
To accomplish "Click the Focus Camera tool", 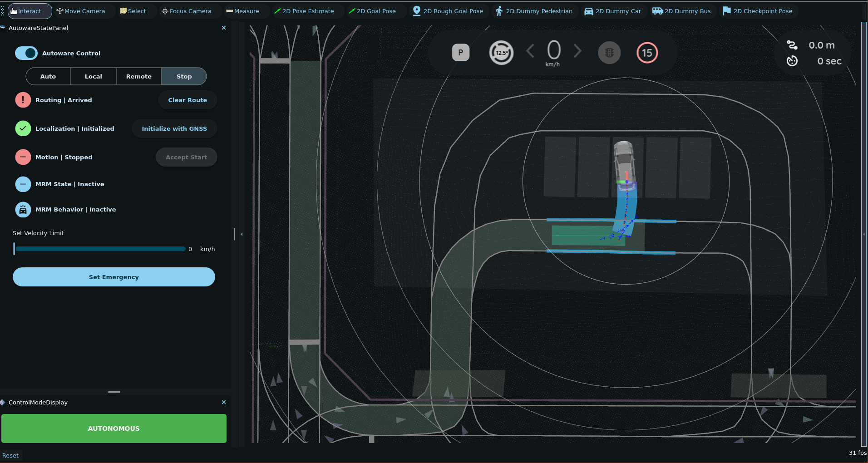I will [187, 11].
